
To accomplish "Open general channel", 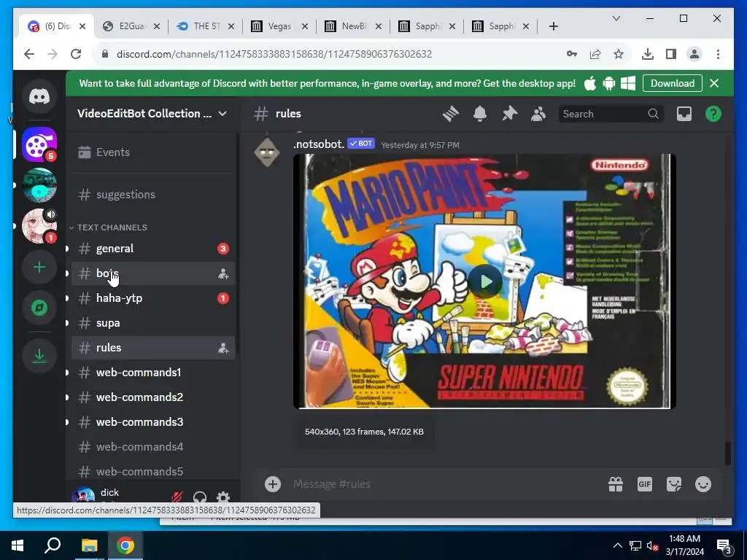I will (x=152, y=249).
